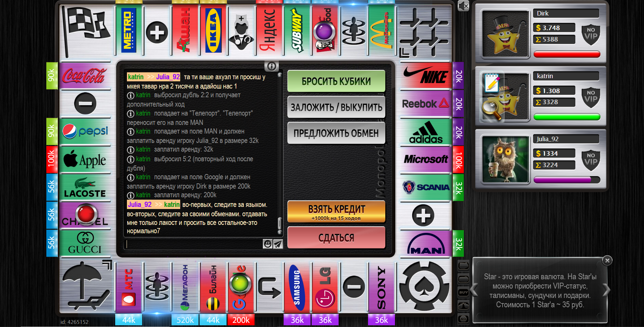This screenshot has height=327, width=644.
Task: Click the Samsung property cell
Action: pos(297,288)
